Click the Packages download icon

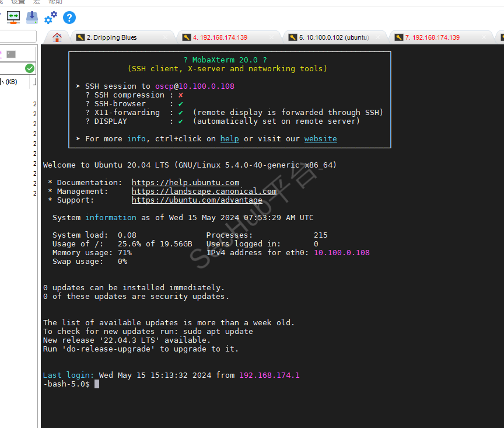click(32, 18)
